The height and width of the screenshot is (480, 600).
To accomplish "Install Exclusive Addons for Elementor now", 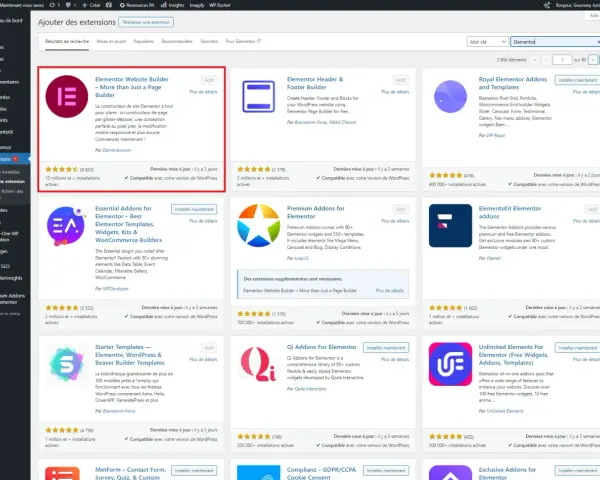I will click(x=577, y=470).
